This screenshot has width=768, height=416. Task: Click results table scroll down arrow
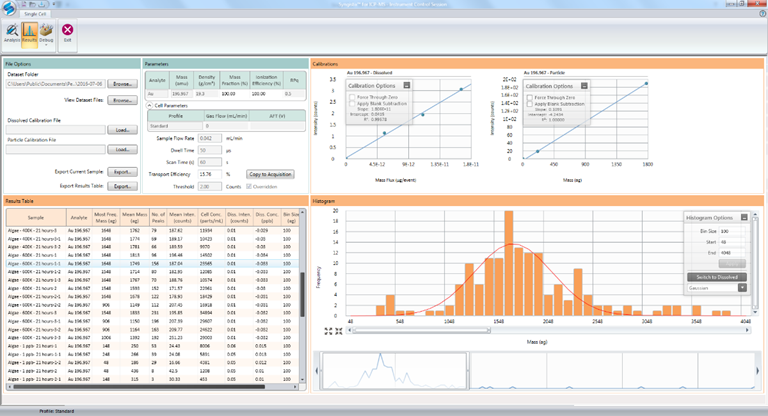click(302, 380)
